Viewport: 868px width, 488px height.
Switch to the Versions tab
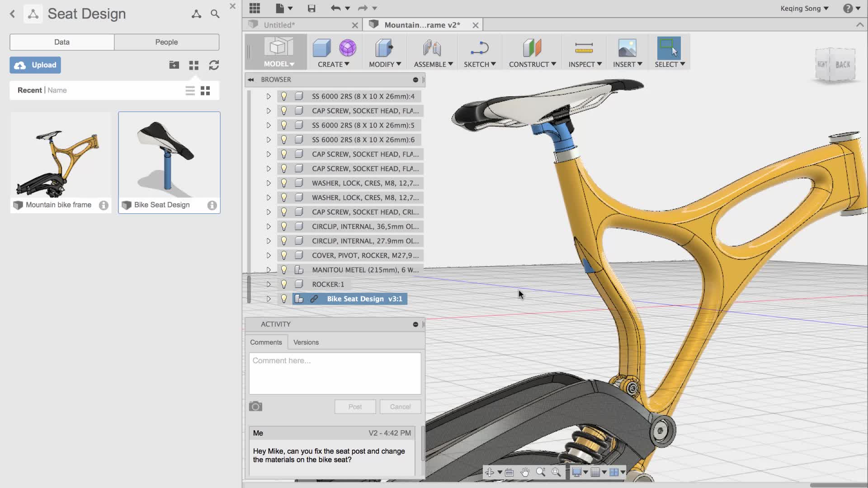point(306,342)
